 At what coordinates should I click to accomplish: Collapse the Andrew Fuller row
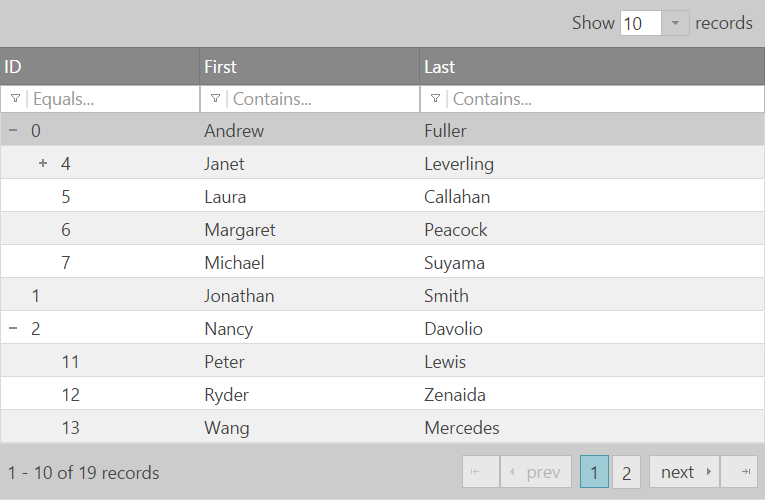[x=13, y=131]
